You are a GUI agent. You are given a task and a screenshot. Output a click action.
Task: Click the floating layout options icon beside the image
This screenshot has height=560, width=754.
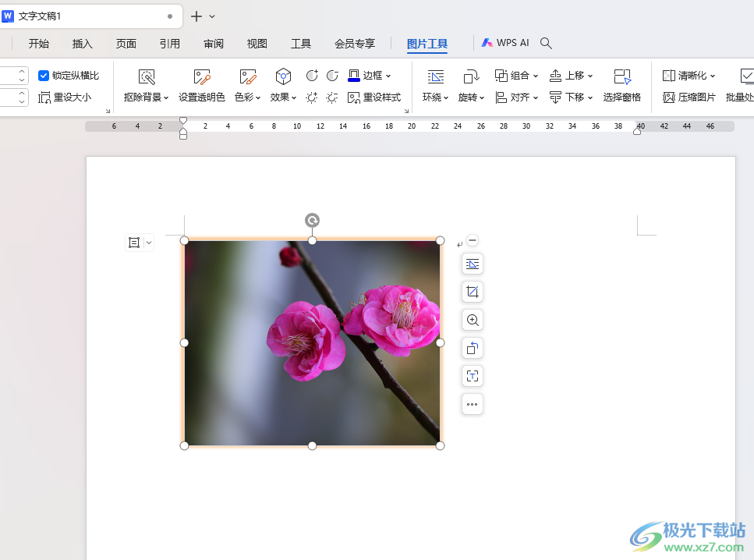473,264
